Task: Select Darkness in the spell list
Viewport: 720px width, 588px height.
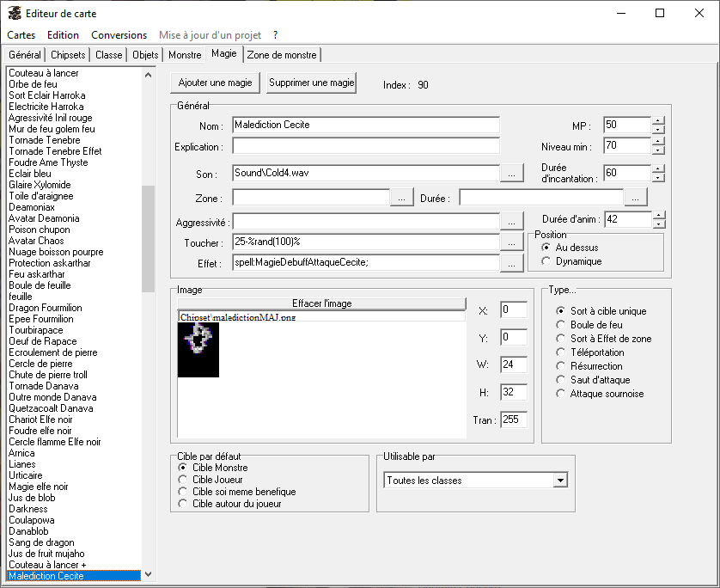Action: [x=28, y=509]
